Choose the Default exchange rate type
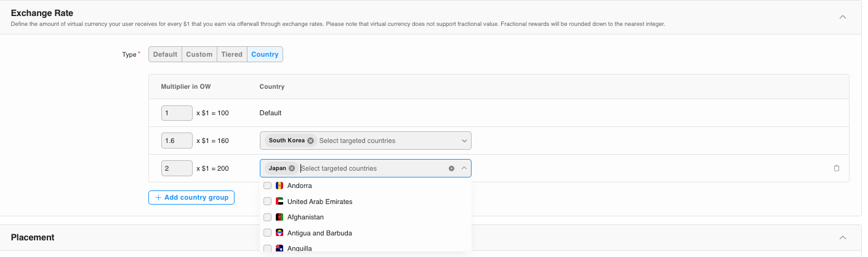This screenshot has width=868, height=257. tap(165, 54)
